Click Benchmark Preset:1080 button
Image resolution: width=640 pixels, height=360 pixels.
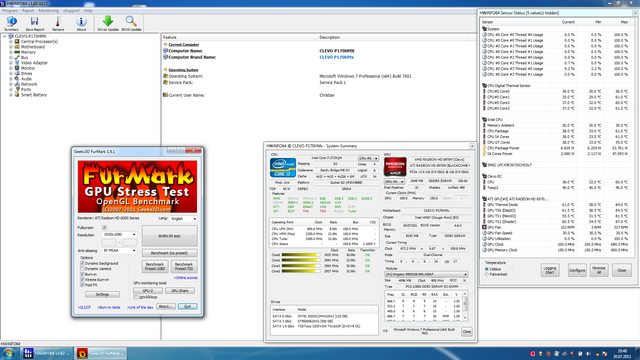155,266
